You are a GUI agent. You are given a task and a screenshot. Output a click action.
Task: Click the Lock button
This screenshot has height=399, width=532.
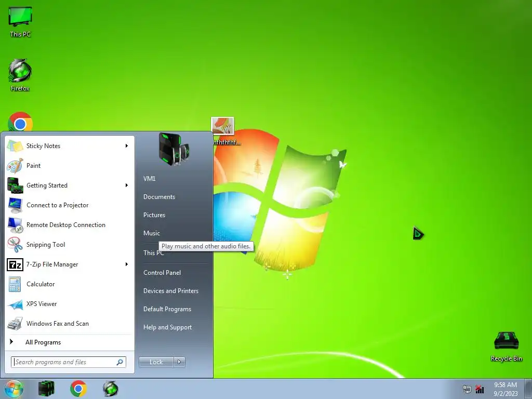tap(156, 362)
